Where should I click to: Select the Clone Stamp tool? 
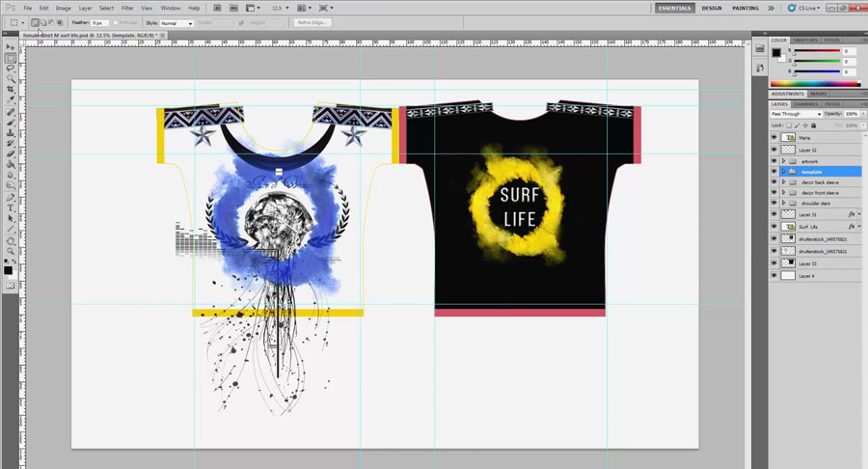(11, 133)
